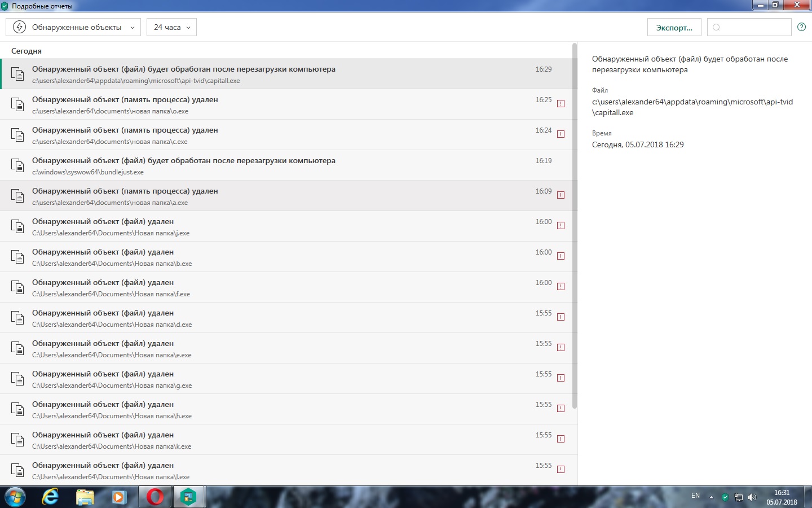Click the Kaspersky shield tray icon
Image resolution: width=812 pixels, height=508 pixels.
point(725,497)
